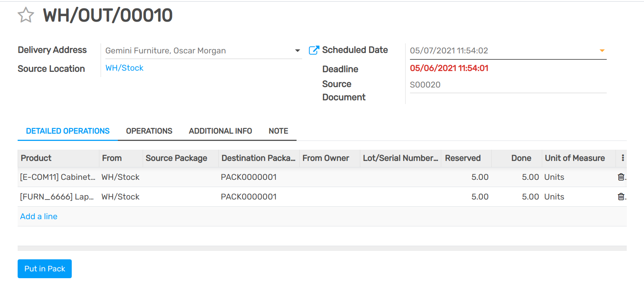Open the column options kebab menu
This screenshot has height=281, width=644.
click(622, 158)
